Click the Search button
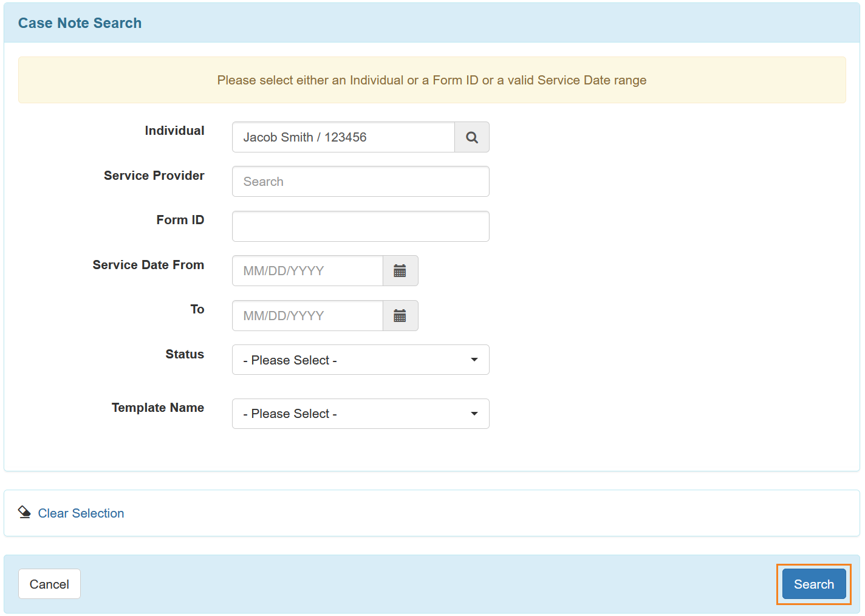This screenshot has width=865, height=616. [813, 584]
